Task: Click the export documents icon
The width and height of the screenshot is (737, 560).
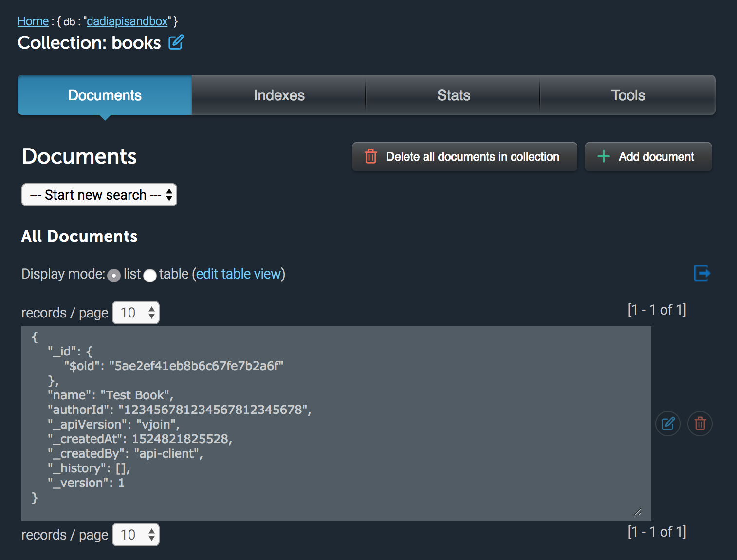Action: tap(701, 273)
